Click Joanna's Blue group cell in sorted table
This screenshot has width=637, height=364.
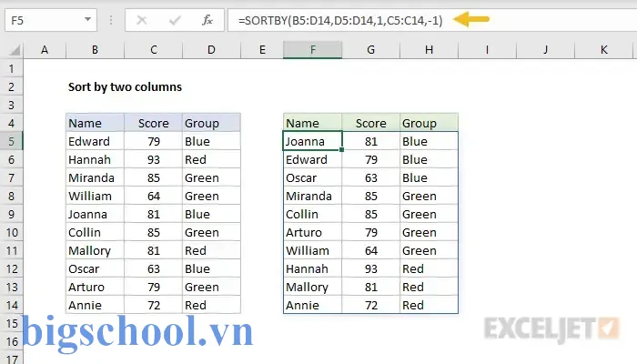[x=429, y=141]
